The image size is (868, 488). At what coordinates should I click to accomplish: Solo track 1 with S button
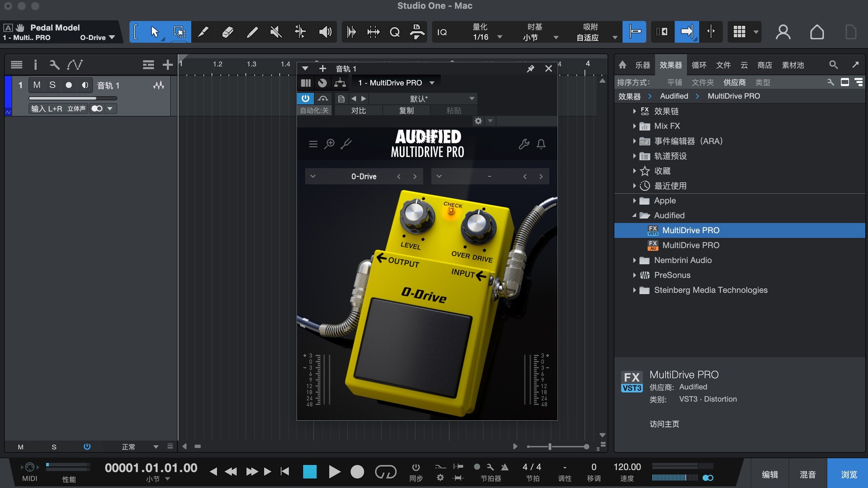[x=52, y=85]
